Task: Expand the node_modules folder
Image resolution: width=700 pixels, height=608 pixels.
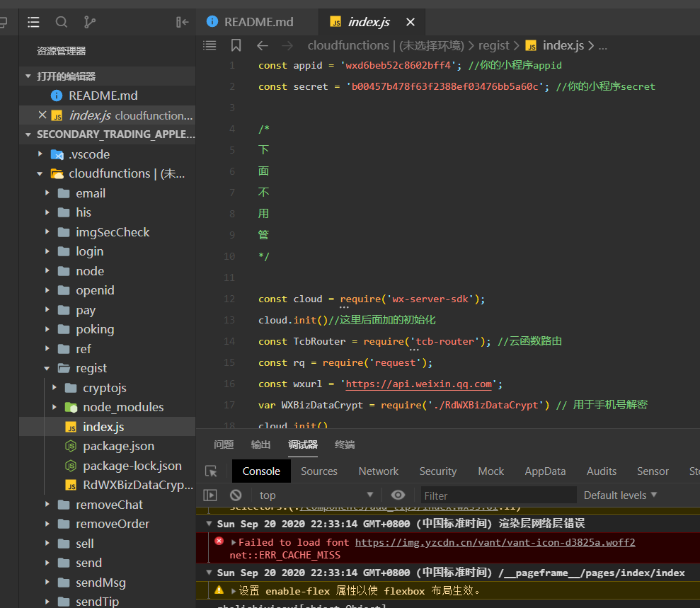Action: (54, 407)
